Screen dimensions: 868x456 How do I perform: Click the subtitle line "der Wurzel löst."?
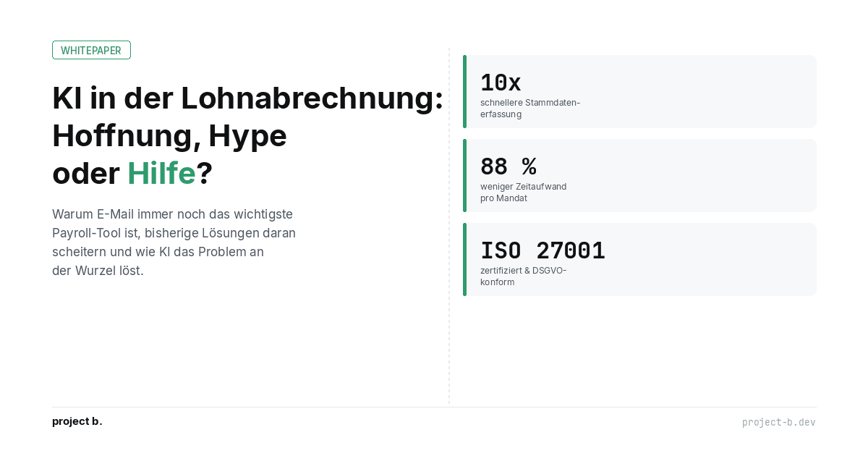[x=98, y=271]
